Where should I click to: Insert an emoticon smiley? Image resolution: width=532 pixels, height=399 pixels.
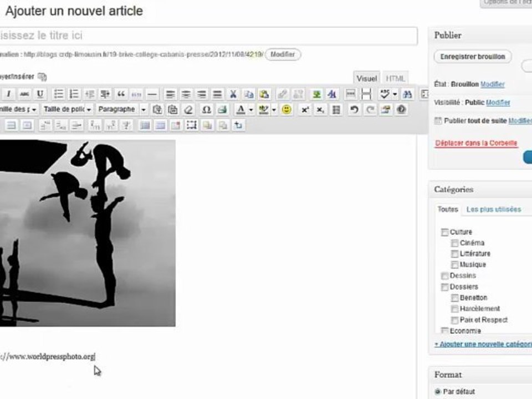tap(287, 110)
